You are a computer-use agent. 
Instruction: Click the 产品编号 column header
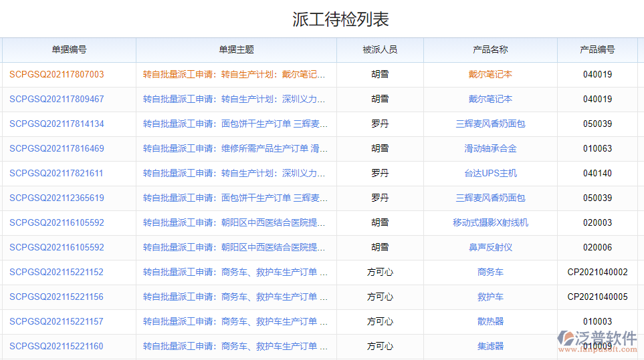[597, 50]
